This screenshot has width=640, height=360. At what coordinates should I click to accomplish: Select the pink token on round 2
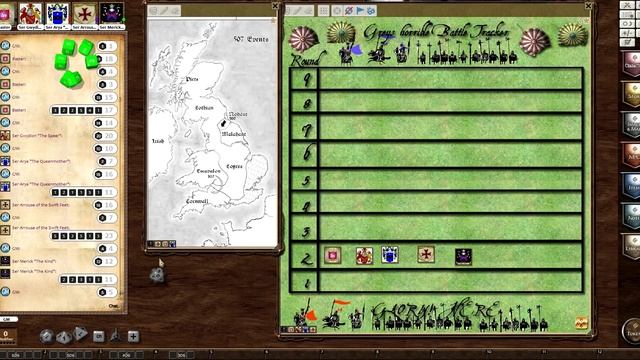pyautogui.click(x=332, y=256)
